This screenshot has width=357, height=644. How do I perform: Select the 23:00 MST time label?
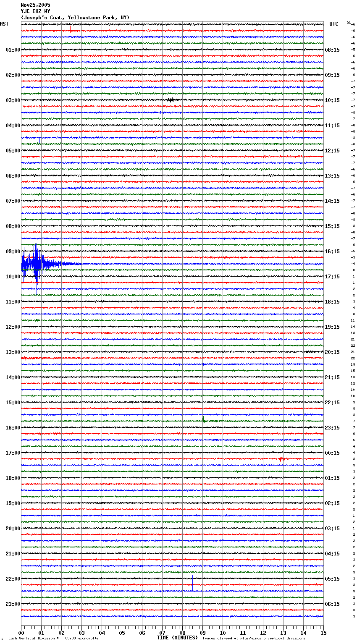click(13, 604)
